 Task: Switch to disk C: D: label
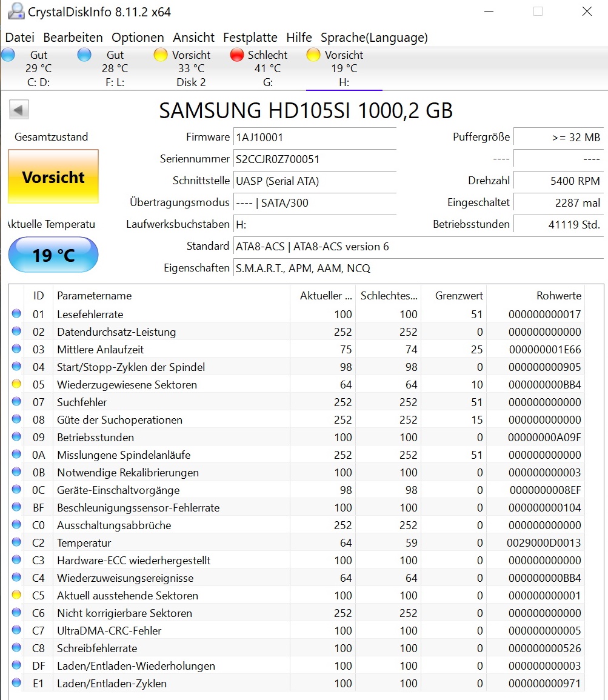(39, 82)
